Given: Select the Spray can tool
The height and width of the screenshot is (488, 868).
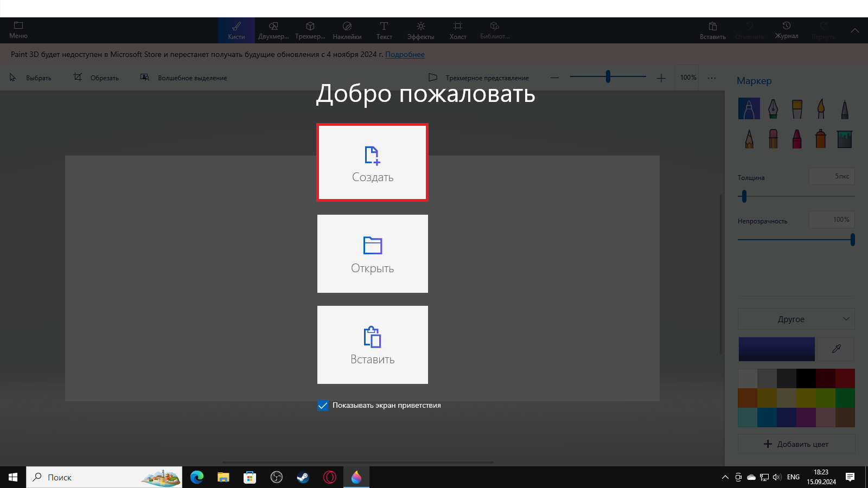Looking at the screenshot, I should coord(821,139).
